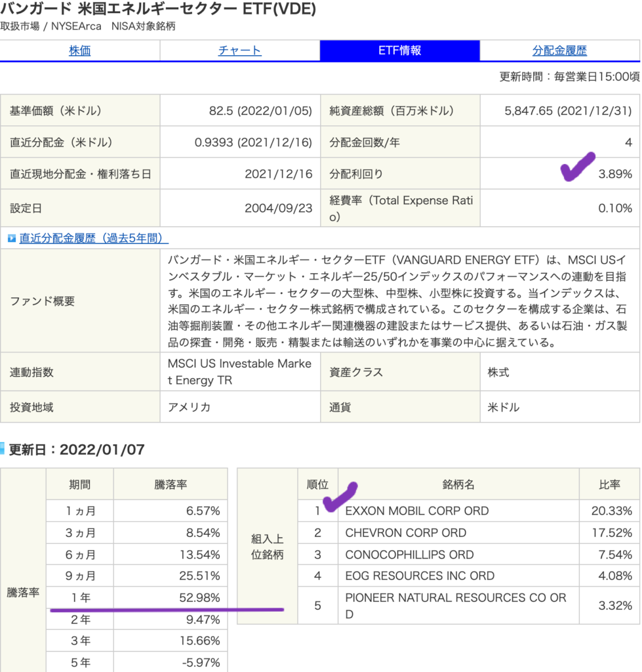Click PIONEER NATURAL RESOURCES CO ORD holding
Image resolution: width=642 pixels, height=672 pixels.
point(456,606)
